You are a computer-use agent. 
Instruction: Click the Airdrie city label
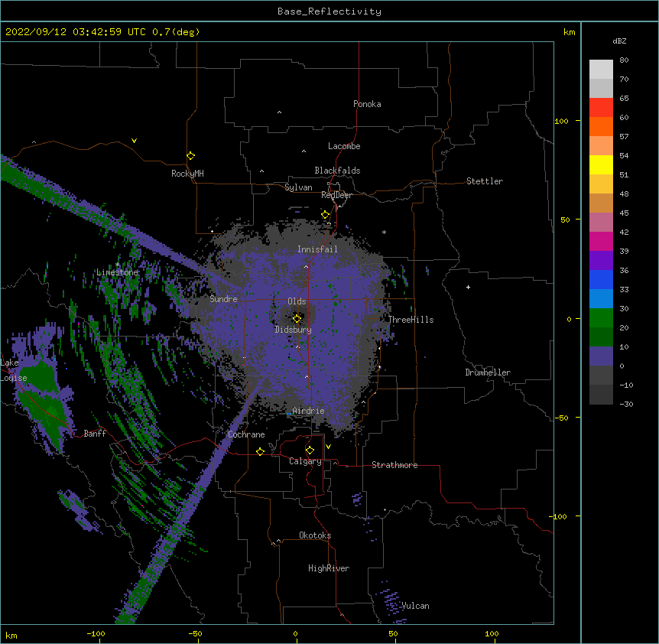(x=308, y=411)
